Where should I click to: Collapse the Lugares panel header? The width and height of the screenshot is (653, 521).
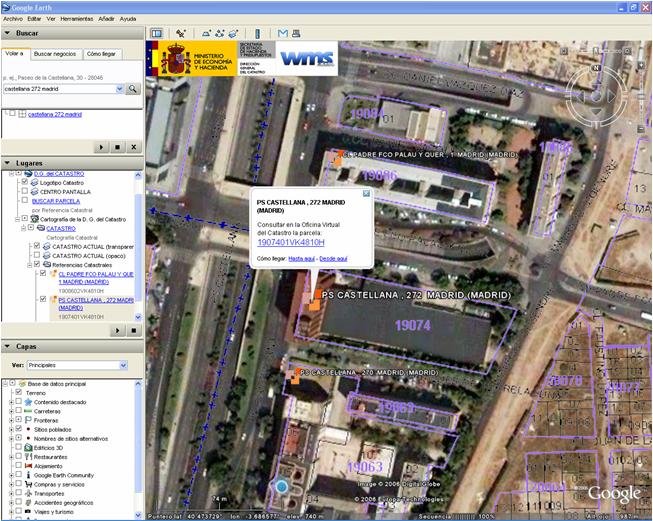tap(72, 163)
